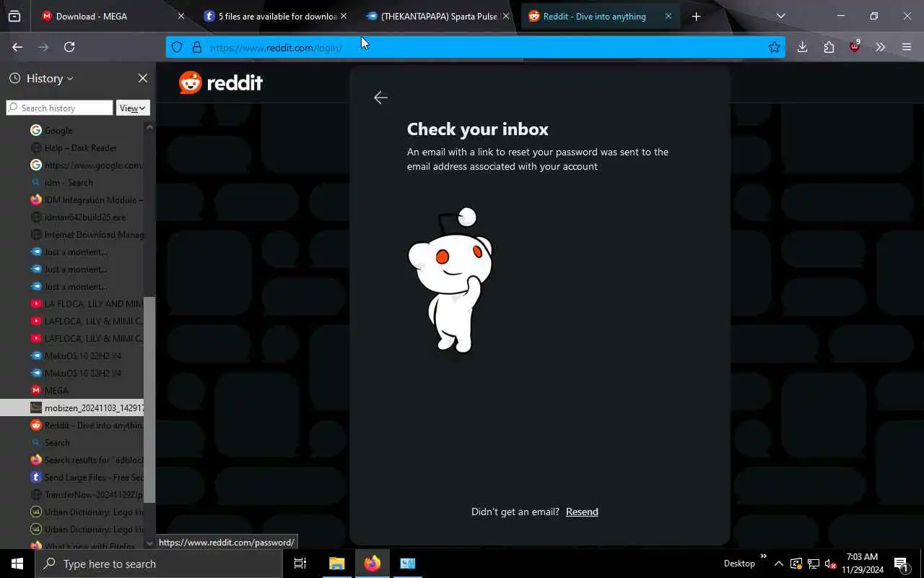
Task: Open File Explorer from the taskbar
Action: click(336, 564)
